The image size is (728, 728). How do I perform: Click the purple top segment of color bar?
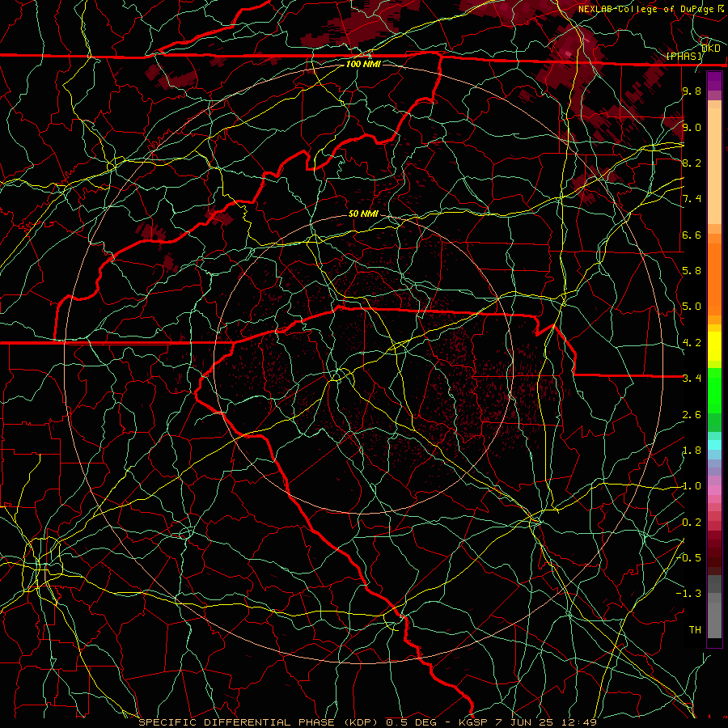click(x=714, y=81)
